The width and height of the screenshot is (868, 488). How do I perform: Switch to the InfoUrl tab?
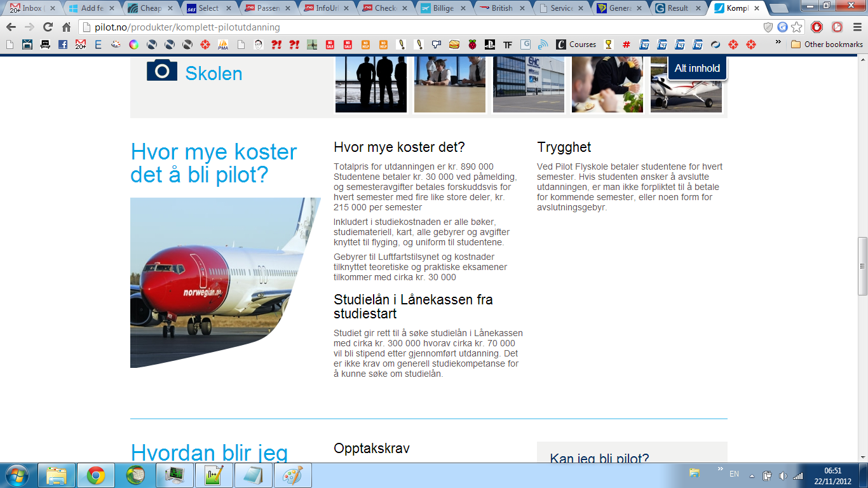pyautogui.click(x=327, y=8)
